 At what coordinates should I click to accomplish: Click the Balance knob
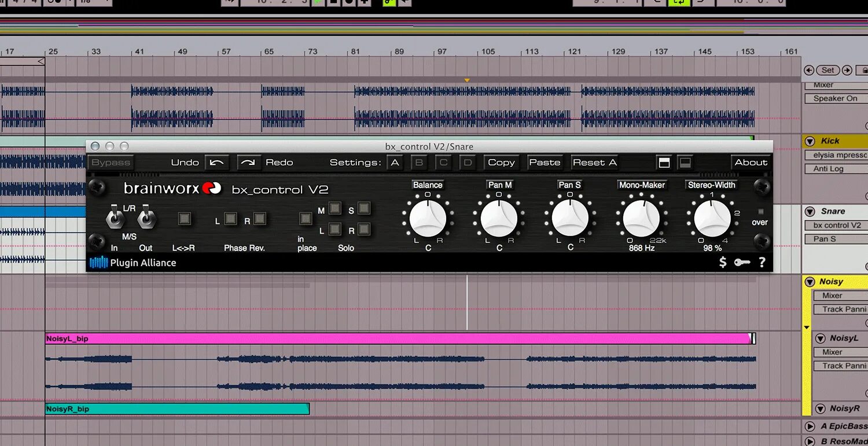428,218
